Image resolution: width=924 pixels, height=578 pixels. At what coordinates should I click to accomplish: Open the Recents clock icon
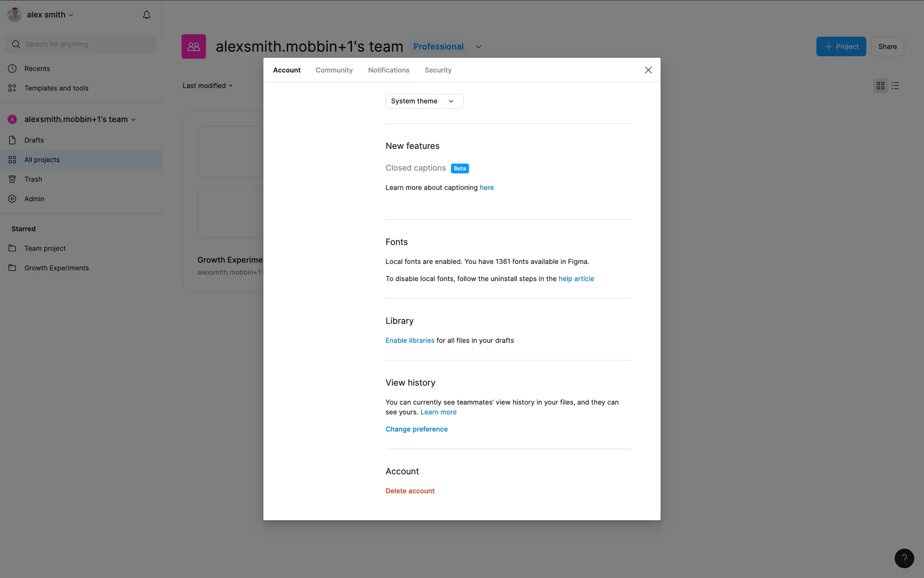click(x=13, y=68)
